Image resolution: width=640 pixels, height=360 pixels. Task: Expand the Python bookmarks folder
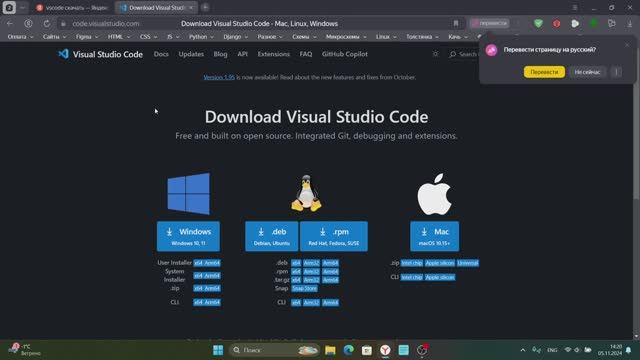point(201,37)
